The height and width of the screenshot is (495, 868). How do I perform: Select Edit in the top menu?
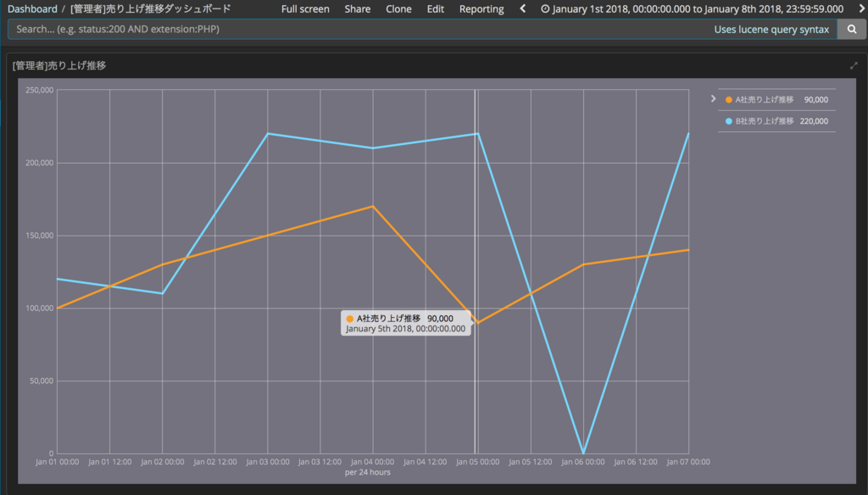coord(435,8)
